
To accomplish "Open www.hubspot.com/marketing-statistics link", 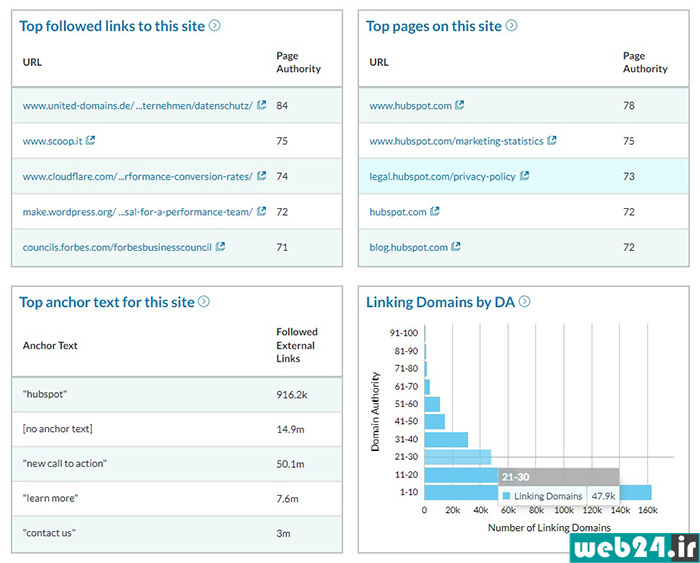I will [x=456, y=141].
